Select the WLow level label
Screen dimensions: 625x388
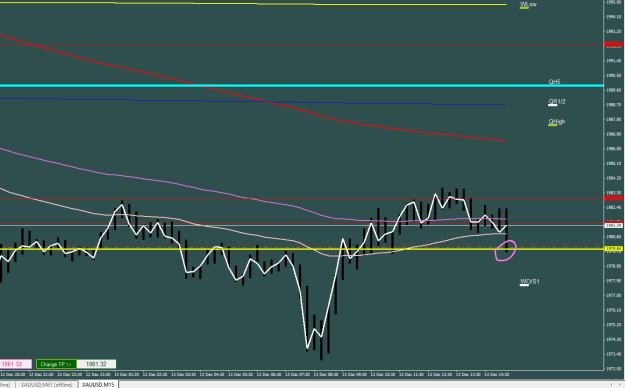pyautogui.click(x=528, y=4)
